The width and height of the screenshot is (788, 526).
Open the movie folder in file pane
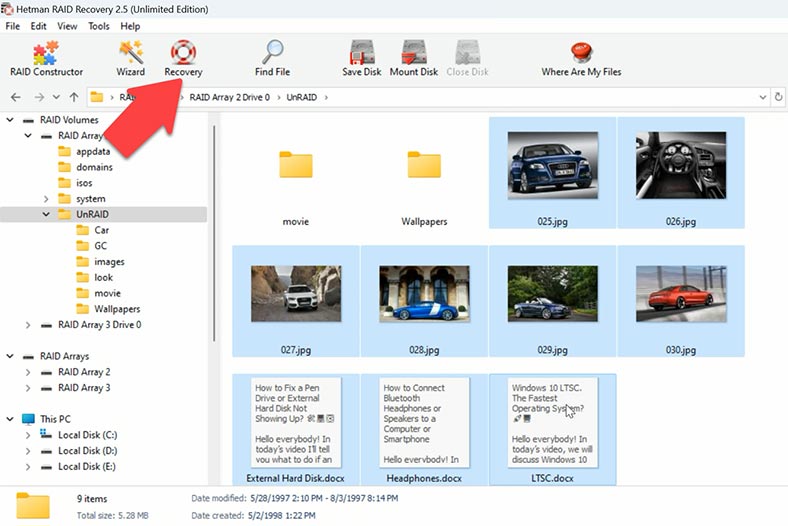point(296,173)
